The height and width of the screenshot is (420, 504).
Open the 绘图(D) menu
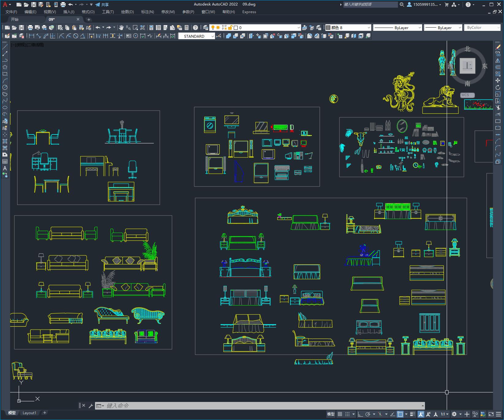coord(127,12)
